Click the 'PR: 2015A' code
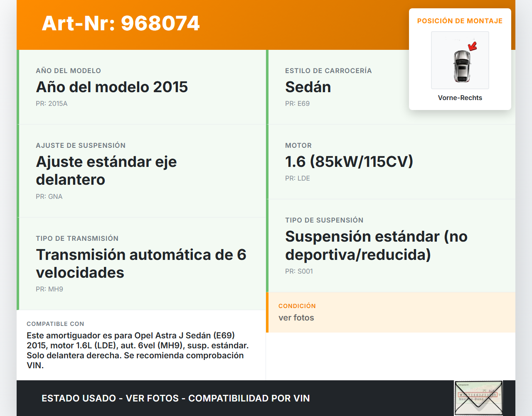532x416 pixels. click(52, 103)
